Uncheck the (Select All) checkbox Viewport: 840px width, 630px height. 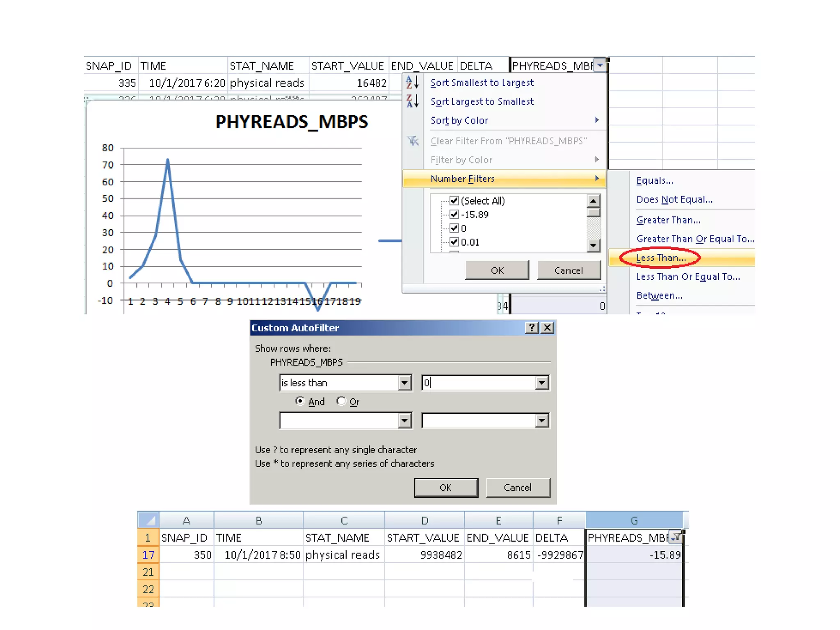[x=454, y=201]
